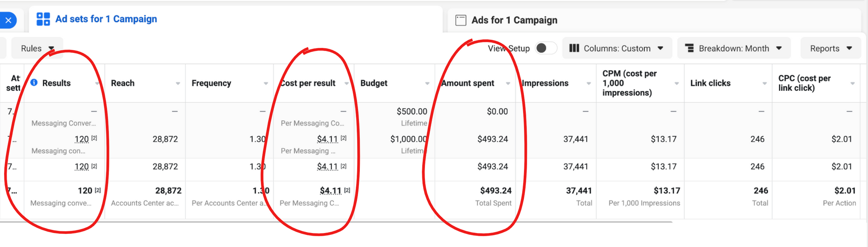Toggle the View Setup switch
This screenshot has height=247, width=868.
coord(546,48)
